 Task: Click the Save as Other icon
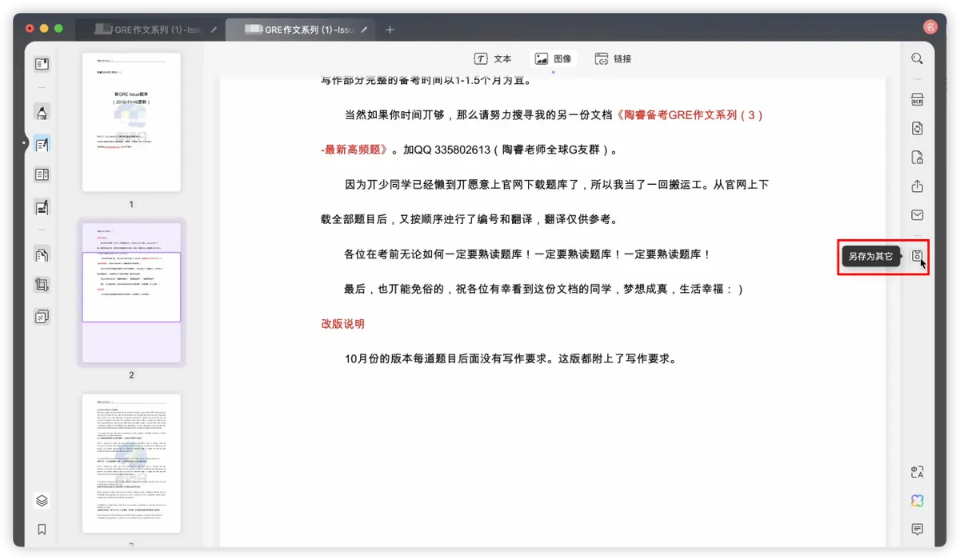[x=917, y=256]
